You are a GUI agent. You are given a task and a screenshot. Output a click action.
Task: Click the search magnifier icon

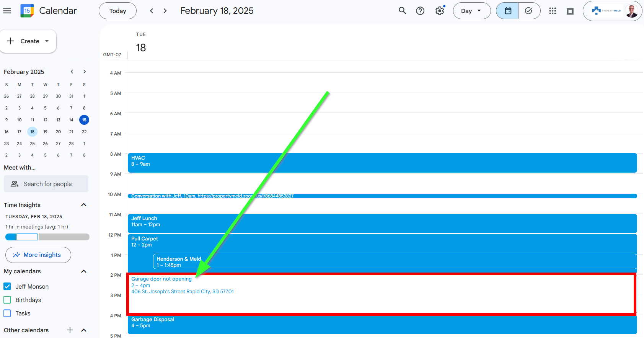tap(402, 11)
